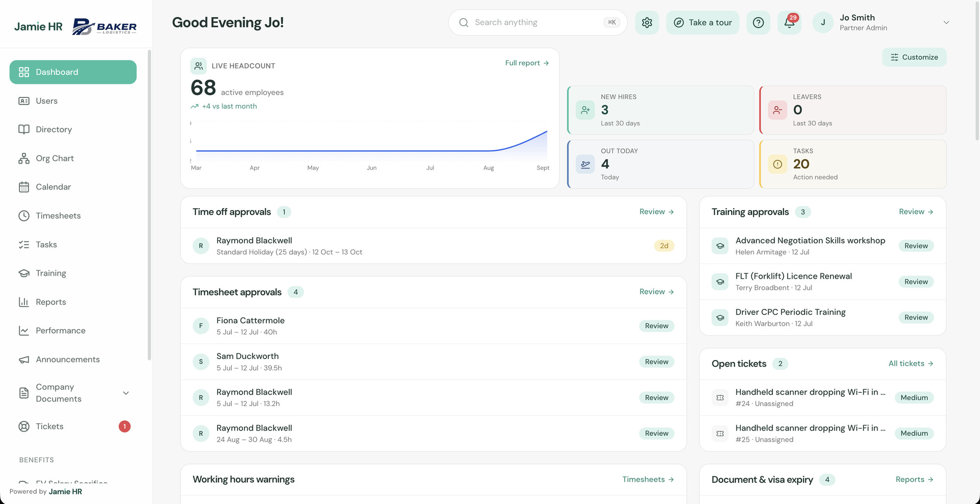Screen dimensions: 980x504
Task: Open settings via the gear icon
Action: [647, 23]
